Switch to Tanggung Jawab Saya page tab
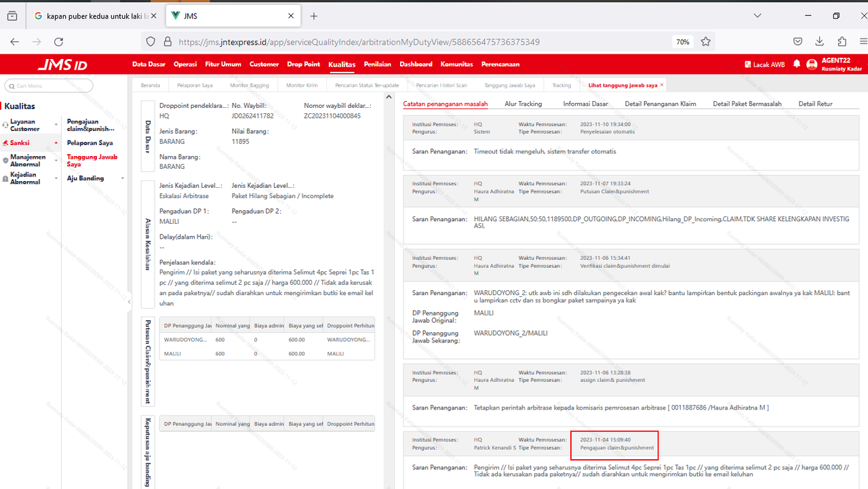 509,85
